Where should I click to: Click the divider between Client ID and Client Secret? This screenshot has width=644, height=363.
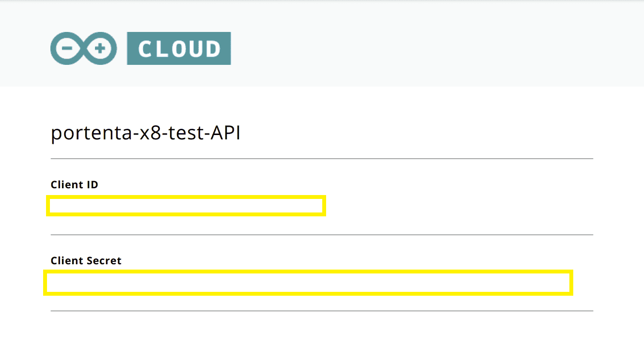(322, 235)
